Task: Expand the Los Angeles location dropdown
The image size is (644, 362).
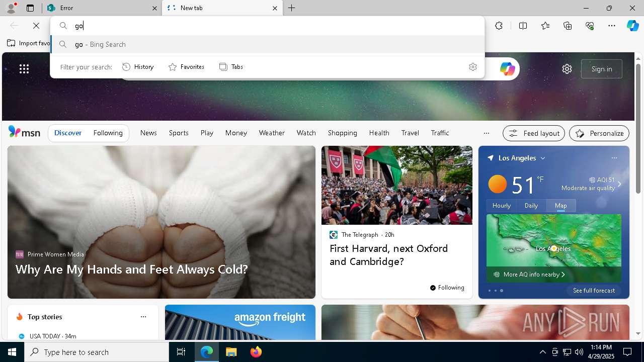Action: point(542,158)
